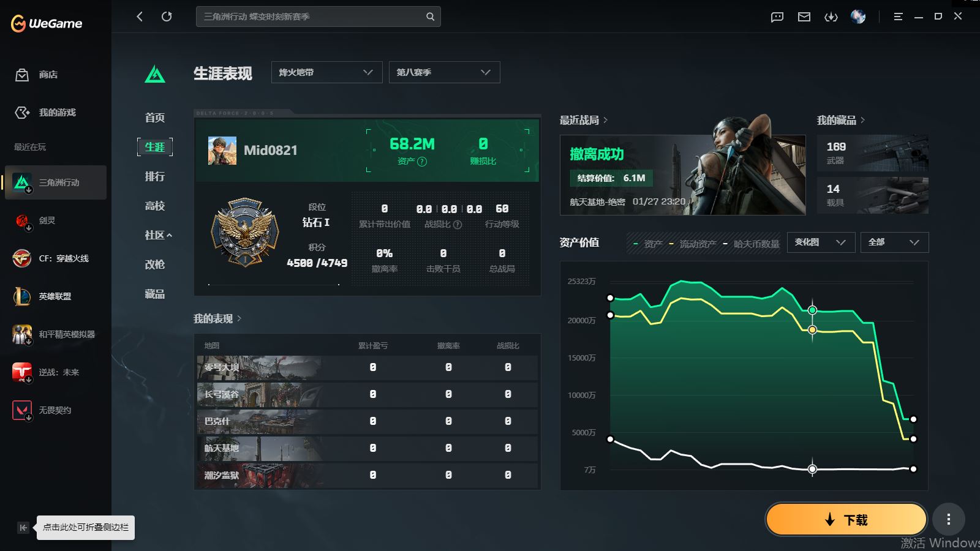Click the asset help question mark icon

[x=422, y=162]
